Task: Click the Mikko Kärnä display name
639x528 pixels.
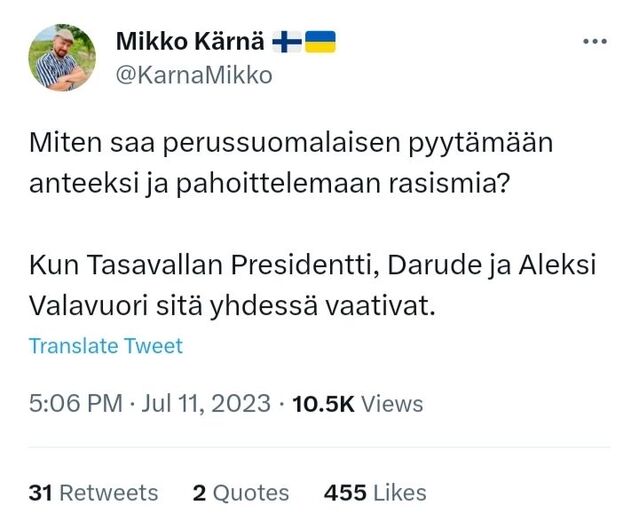Action: 191,41
